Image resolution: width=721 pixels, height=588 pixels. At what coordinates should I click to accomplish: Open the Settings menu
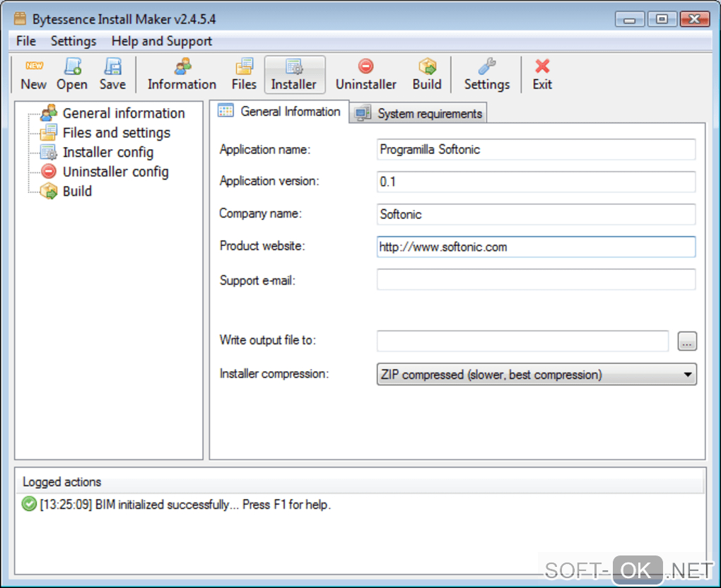coord(74,41)
